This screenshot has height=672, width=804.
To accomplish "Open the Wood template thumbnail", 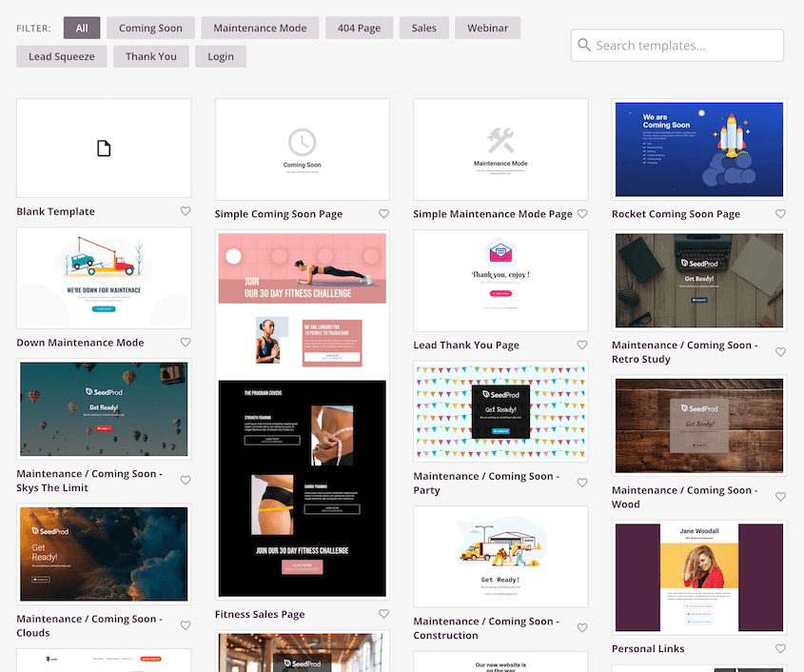I will (x=699, y=425).
